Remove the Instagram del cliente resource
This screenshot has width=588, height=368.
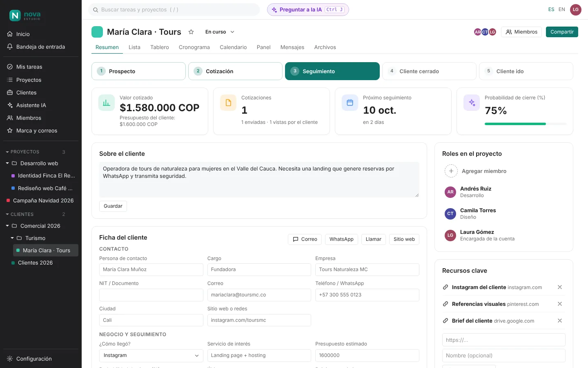point(560,287)
